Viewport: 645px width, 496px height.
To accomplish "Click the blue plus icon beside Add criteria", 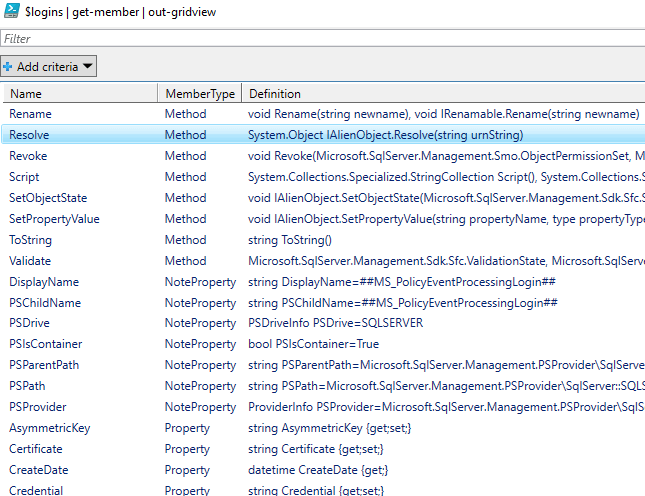I will [x=7, y=66].
